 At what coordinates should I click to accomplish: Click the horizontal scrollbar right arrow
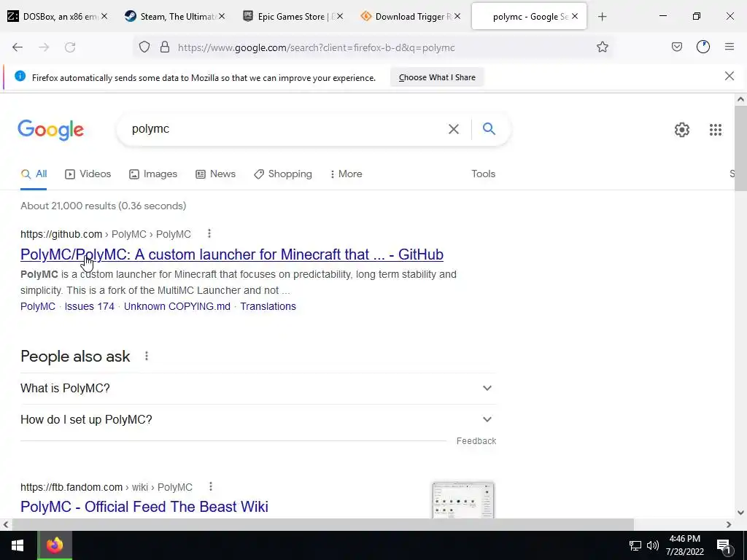[x=729, y=524]
